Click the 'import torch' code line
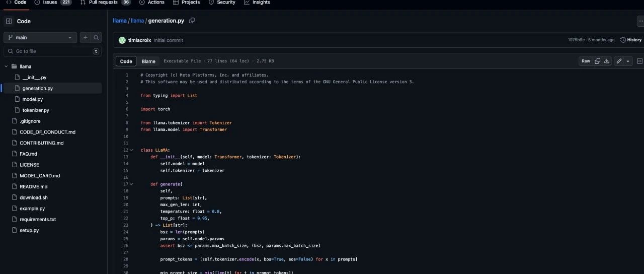 coord(155,109)
